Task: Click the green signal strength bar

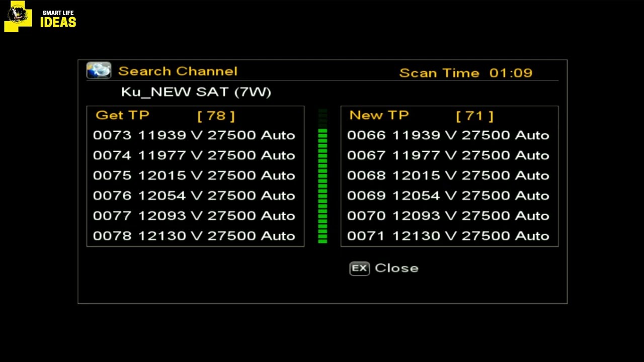Action: click(323, 176)
